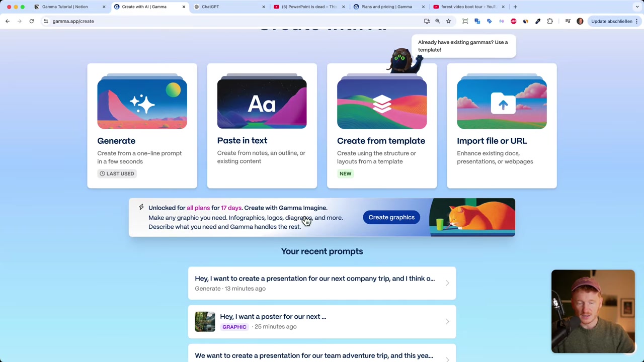Click the orange-black circle extension icon

coord(525,21)
